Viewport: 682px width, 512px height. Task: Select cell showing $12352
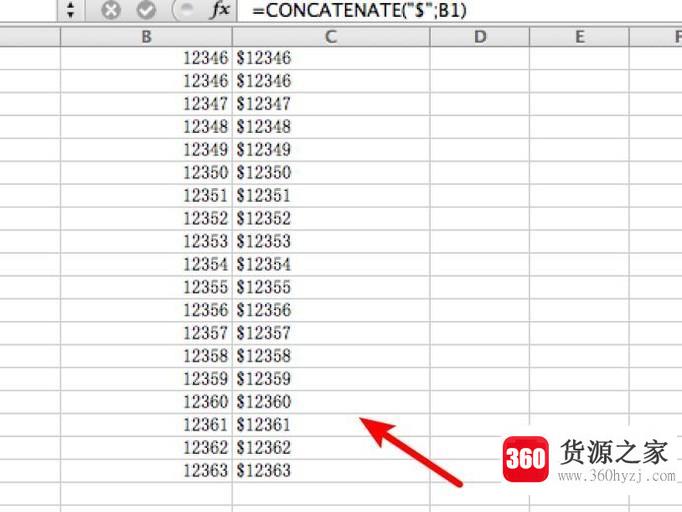[331, 218]
